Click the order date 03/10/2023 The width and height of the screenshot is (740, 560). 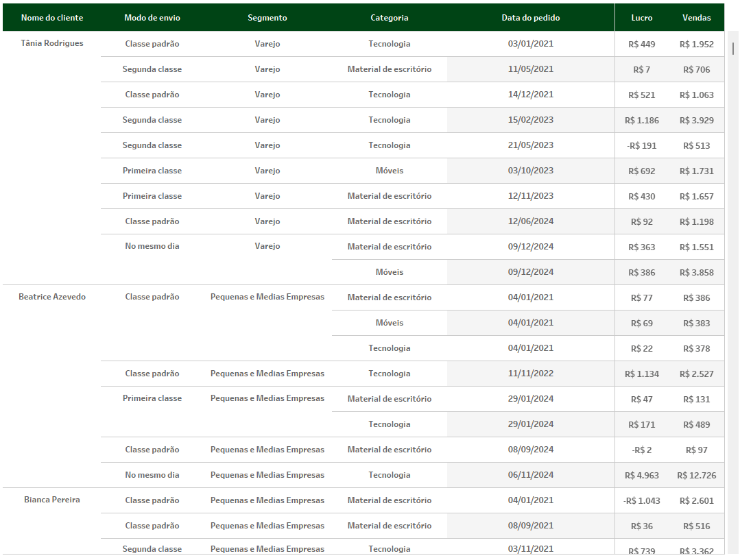tap(531, 171)
